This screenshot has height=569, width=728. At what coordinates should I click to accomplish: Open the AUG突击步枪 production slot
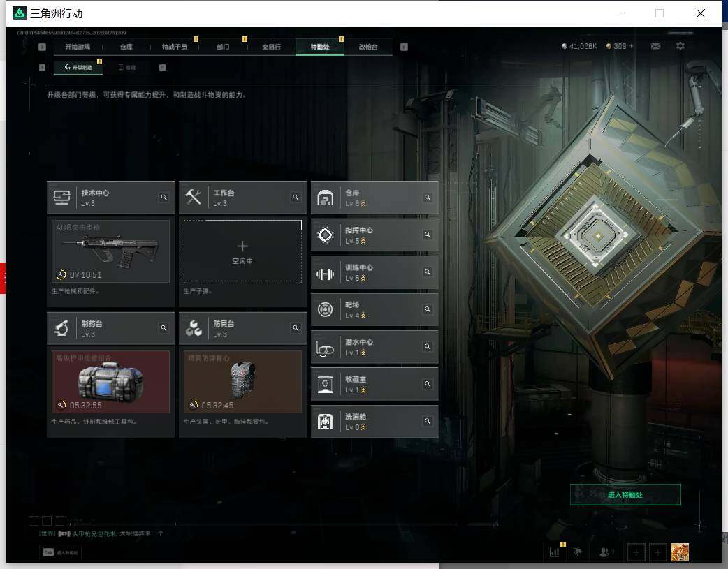[110, 251]
